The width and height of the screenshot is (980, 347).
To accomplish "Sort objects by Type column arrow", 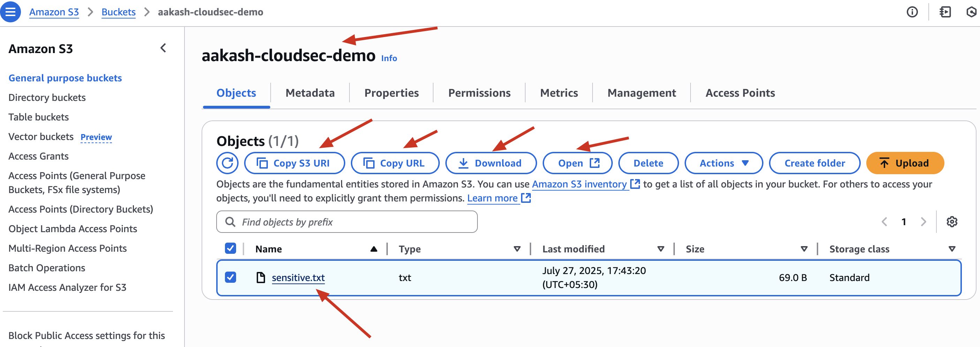I will point(517,249).
